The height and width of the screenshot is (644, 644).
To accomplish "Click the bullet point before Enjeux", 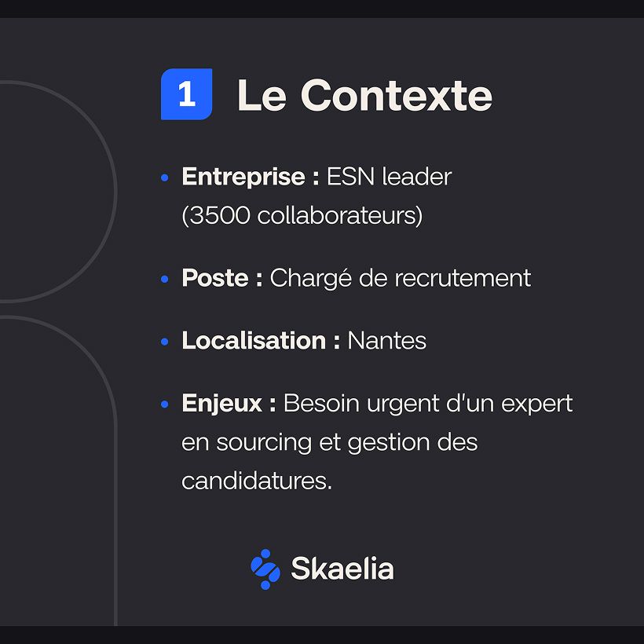I will (x=165, y=404).
